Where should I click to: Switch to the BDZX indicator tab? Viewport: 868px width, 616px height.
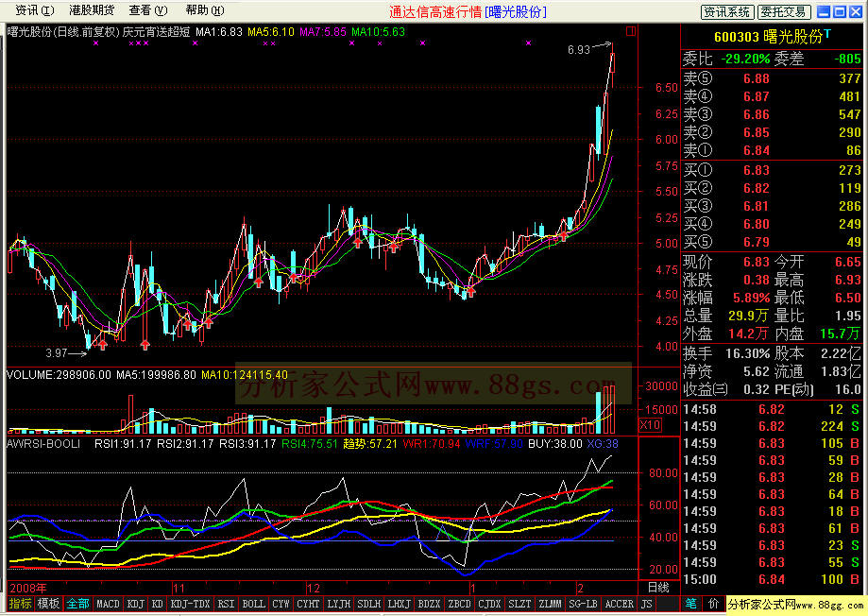coord(429,604)
